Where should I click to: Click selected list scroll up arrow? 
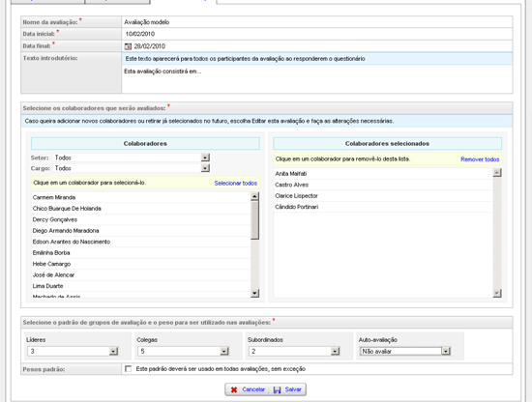click(497, 173)
